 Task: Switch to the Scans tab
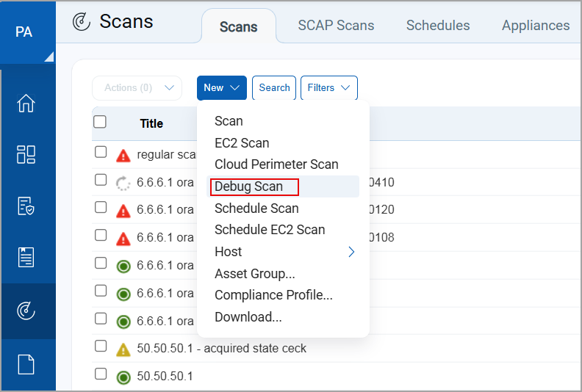pos(238,26)
